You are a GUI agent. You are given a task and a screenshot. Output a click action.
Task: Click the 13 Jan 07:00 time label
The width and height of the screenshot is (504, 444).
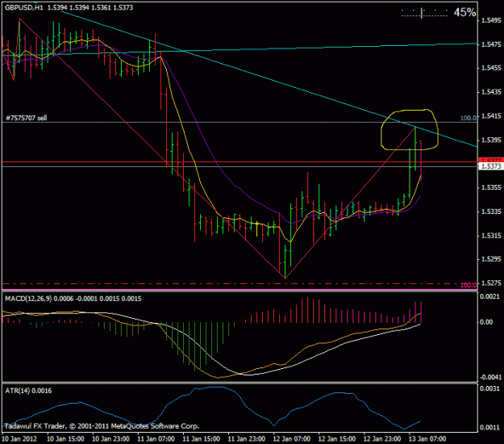[427, 439]
